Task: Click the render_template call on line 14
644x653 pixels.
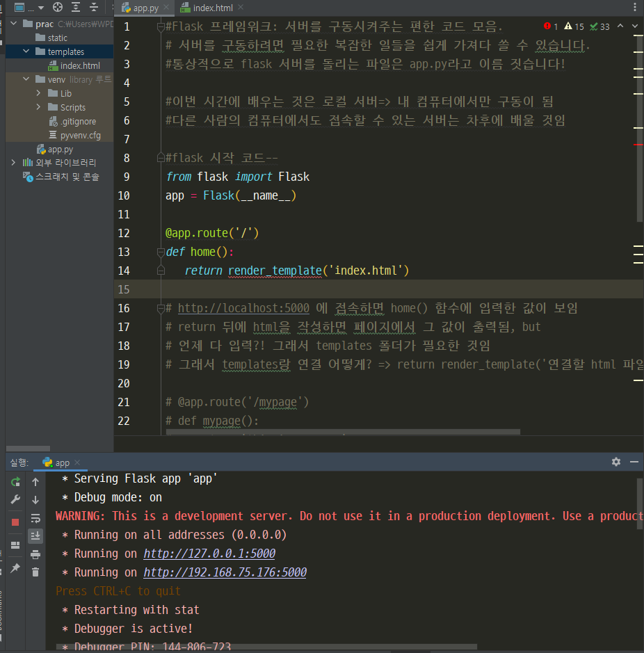Action: pyautogui.click(x=275, y=271)
